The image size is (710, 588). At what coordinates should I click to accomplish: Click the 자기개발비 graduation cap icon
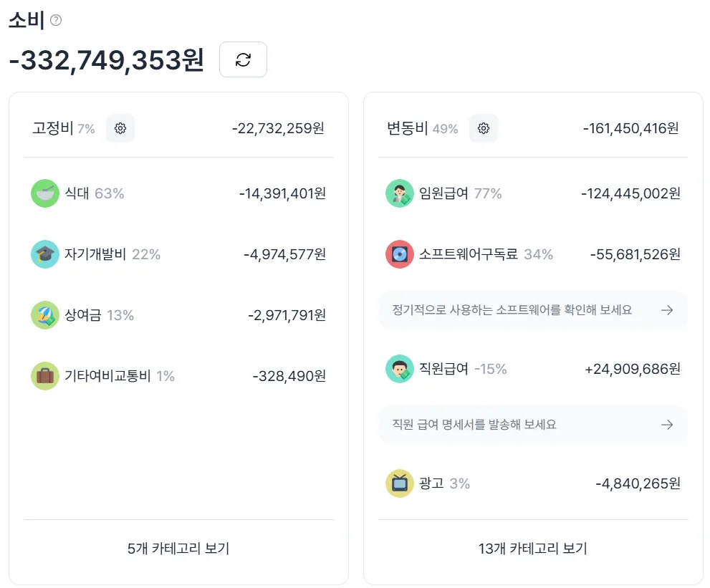45,254
